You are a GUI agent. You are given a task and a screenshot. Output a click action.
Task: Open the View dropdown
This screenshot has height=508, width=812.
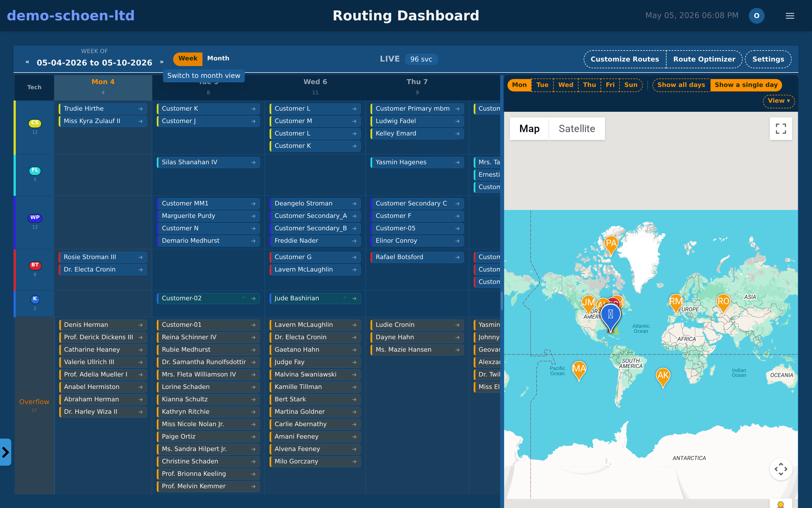pos(779,101)
